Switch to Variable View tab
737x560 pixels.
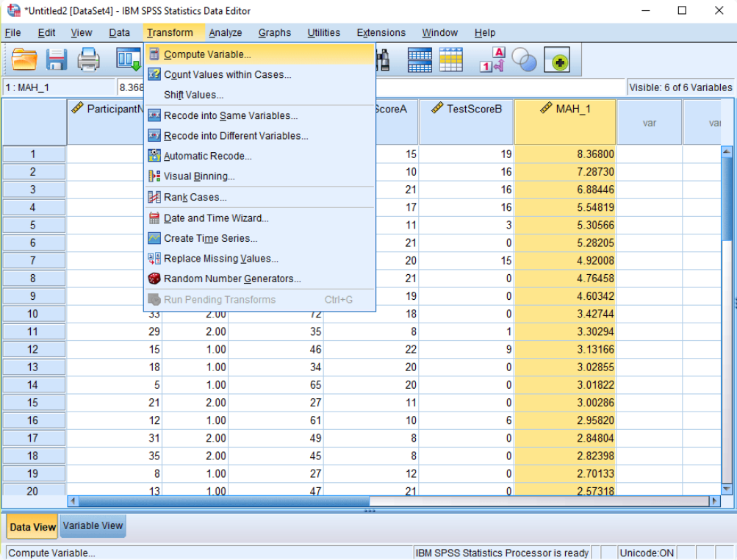93,525
